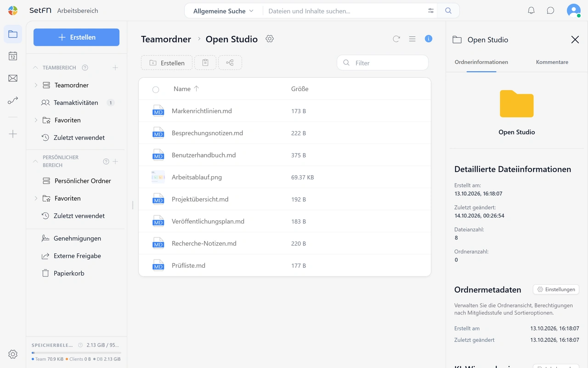Image resolution: width=588 pixels, height=368 pixels.
Task: Expand Favoriten under Teambereich
Action: coord(36,120)
